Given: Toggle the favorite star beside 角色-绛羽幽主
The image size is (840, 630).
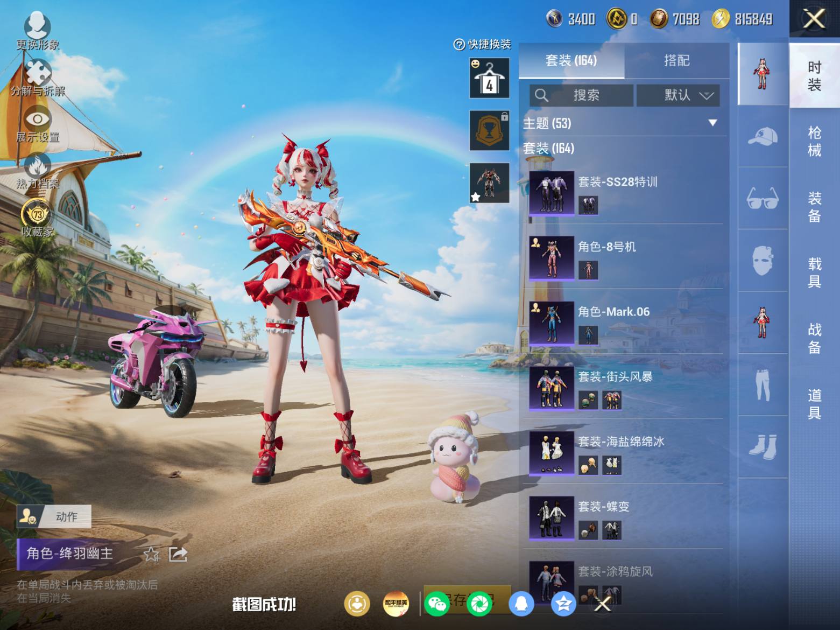Looking at the screenshot, I should click(151, 554).
